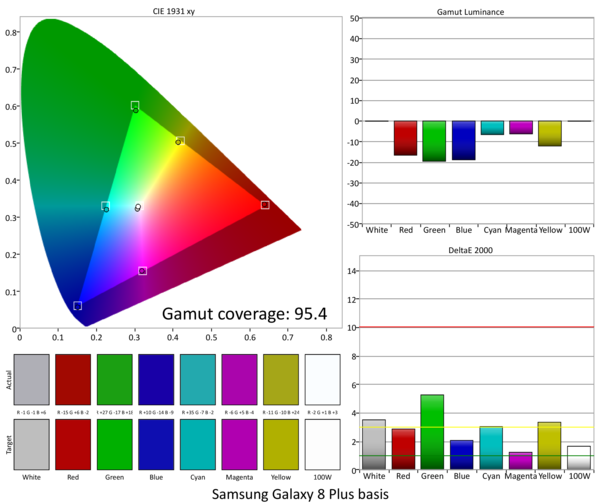Click the 'Actual' row label beside swatches
The image size is (600, 504).
point(8,380)
